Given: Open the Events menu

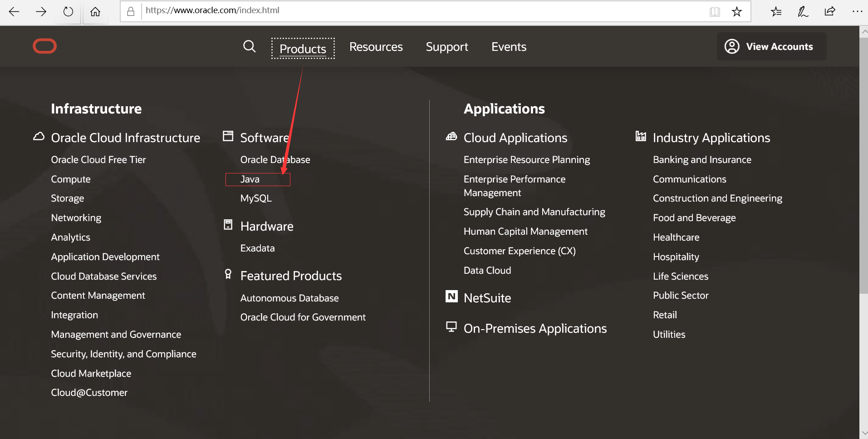Looking at the screenshot, I should (509, 47).
